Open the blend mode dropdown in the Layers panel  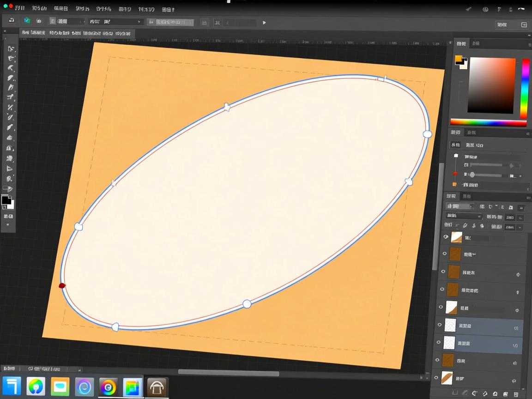click(x=464, y=216)
